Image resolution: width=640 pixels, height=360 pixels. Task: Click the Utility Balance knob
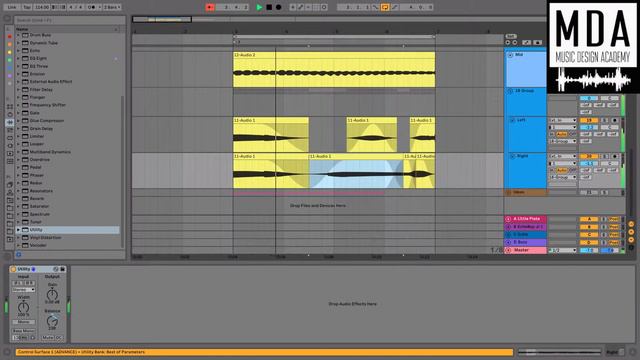pos(52,321)
